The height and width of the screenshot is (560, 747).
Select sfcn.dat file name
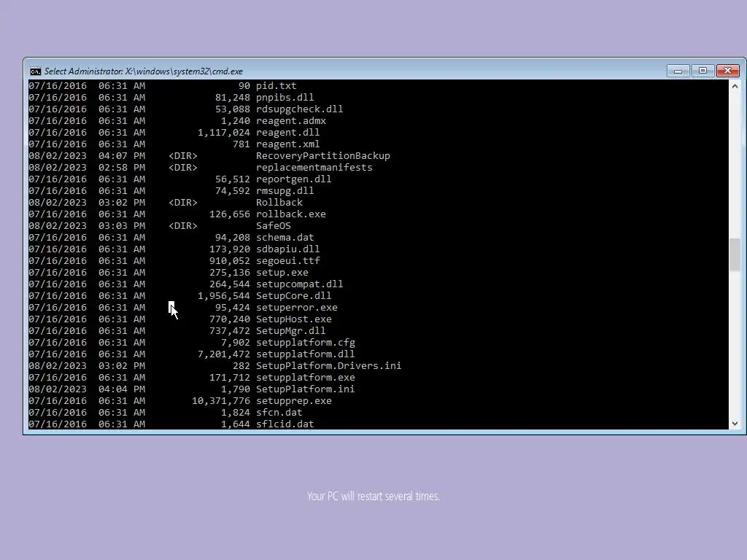(279, 413)
